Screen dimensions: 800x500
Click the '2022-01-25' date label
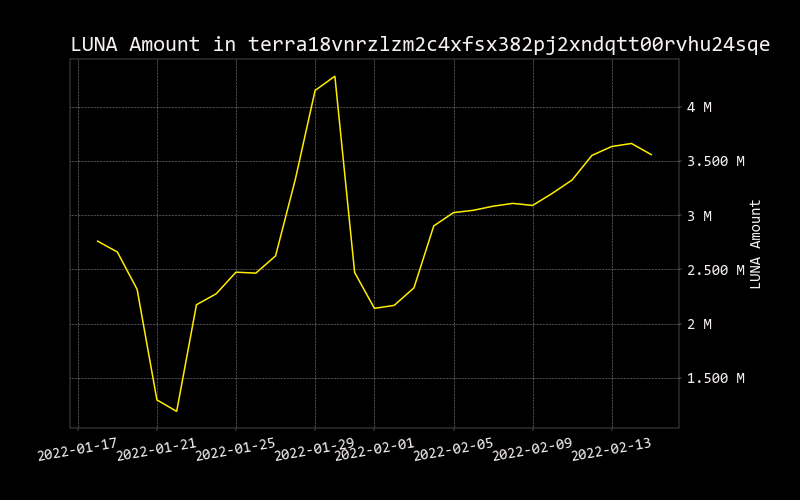[x=235, y=449]
